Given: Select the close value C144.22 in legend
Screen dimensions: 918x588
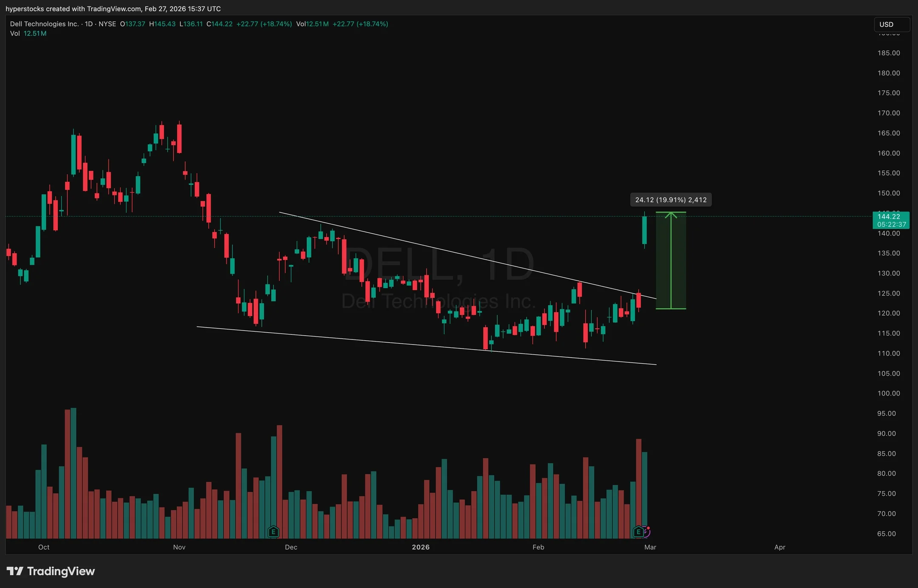Looking at the screenshot, I should pyautogui.click(x=220, y=24).
